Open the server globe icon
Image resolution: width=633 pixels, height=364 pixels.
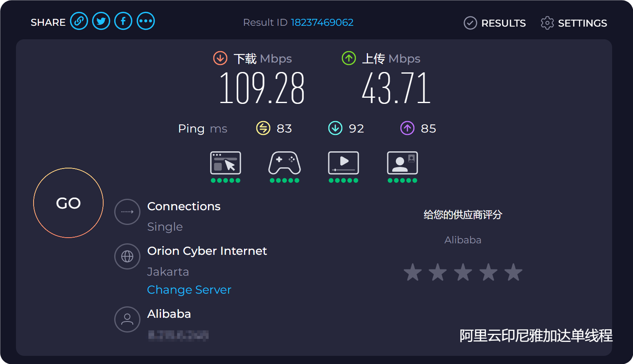127,256
